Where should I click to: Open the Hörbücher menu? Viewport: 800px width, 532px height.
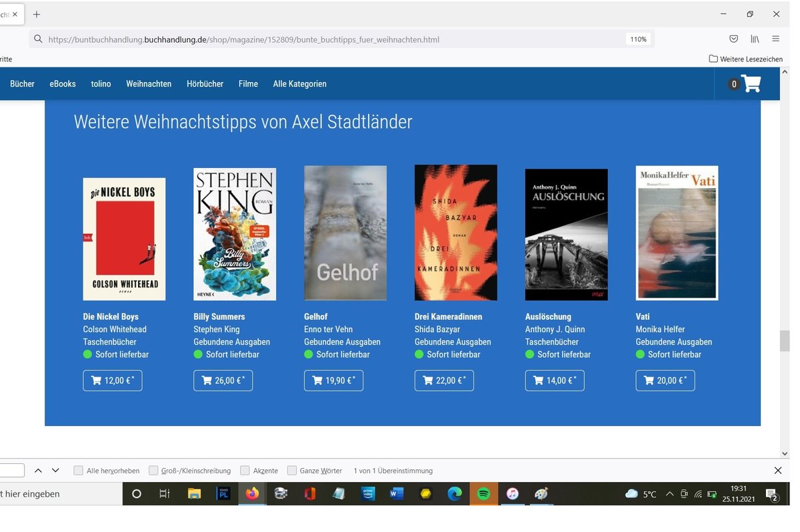205,83
